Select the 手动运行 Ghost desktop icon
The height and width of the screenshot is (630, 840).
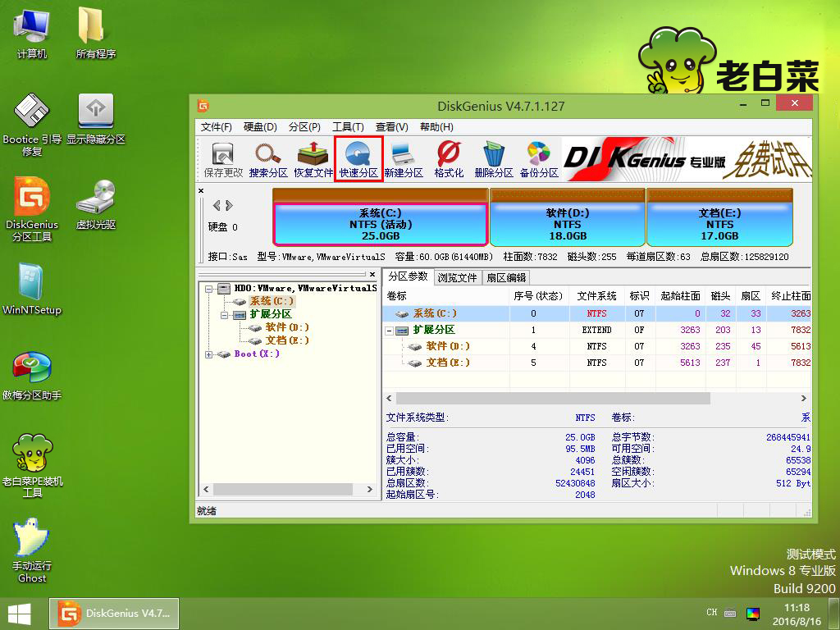click(x=32, y=550)
